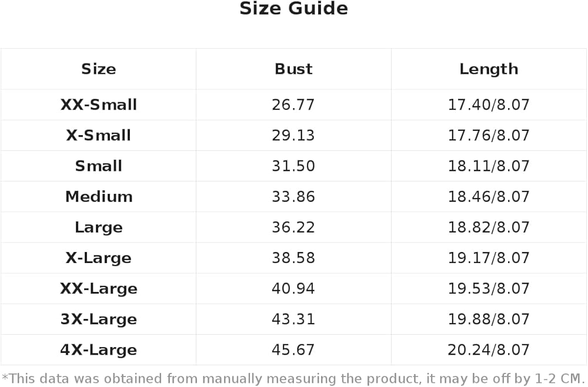The image size is (588, 387).
Task: Select the Length column header
Action: click(489, 69)
